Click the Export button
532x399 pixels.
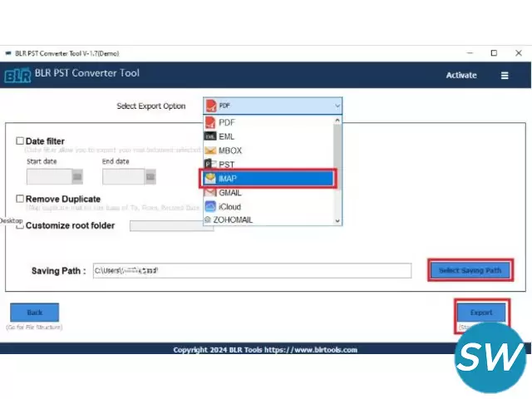(481, 313)
